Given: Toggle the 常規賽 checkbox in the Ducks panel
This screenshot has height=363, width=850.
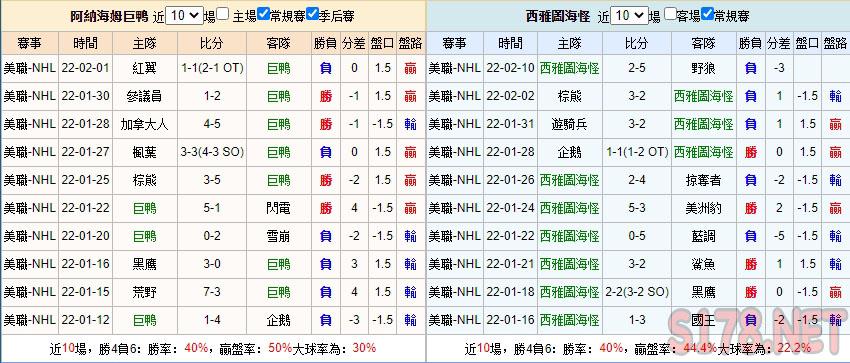Looking at the screenshot, I should tap(263, 14).
